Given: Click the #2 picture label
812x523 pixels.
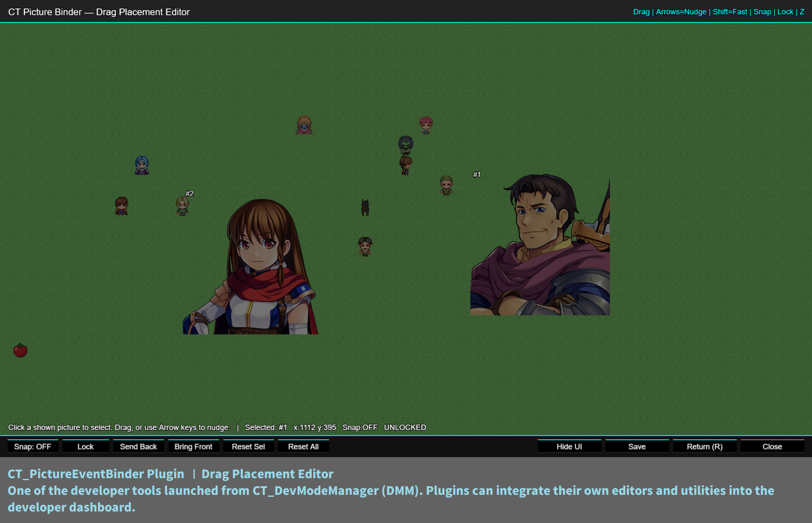Looking at the screenshot, I should [x=190, y=194].
